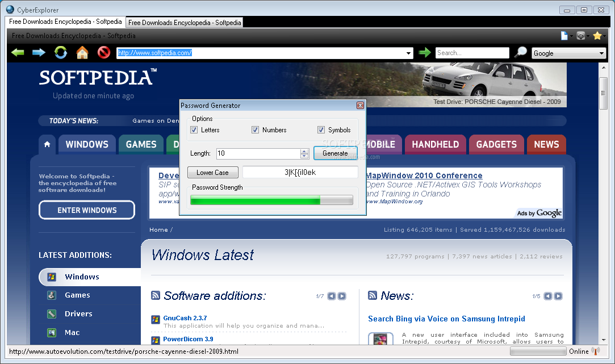Click the Length input field
This screenshot has height=364, width=615.
(x=258, y=153)
